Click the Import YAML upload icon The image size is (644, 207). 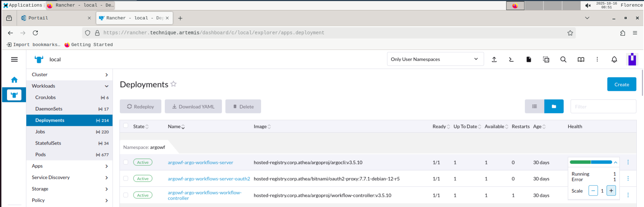(494, 60)
